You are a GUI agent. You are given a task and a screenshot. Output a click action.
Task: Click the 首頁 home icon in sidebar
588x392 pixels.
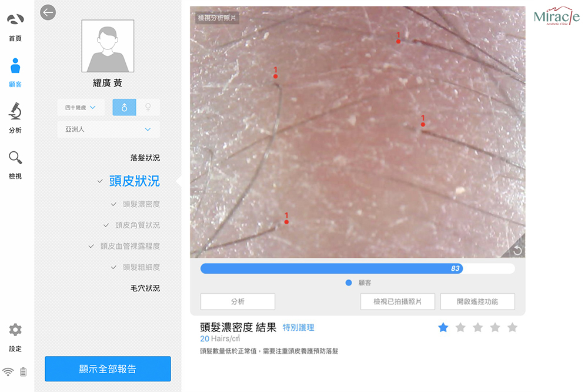pyautogui.click(x=15, y=21)
